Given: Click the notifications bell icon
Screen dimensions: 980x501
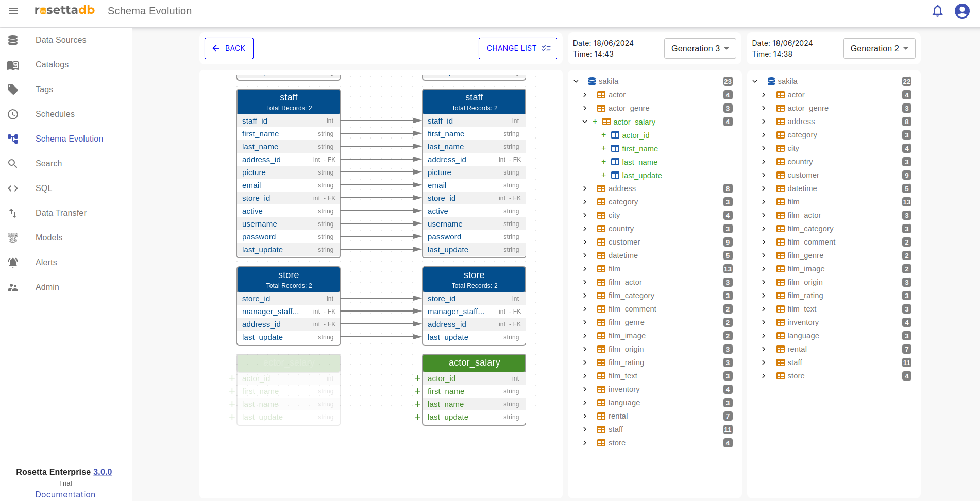Looking at the screenshot, I should click(x=937, y=11).
